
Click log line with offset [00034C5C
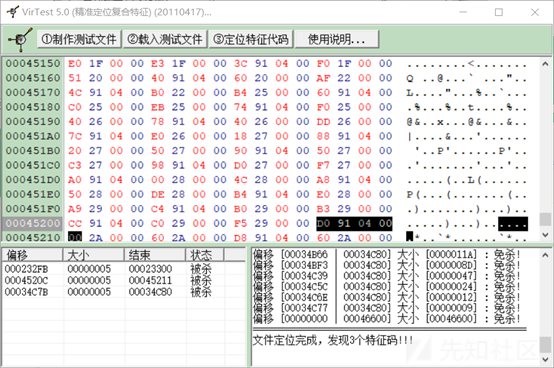tap(387, 286)
